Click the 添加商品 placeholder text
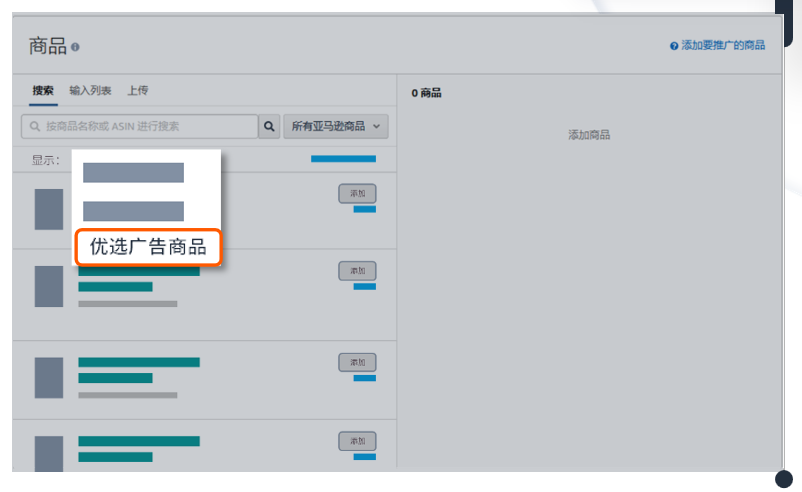The height and width of the screenshot is (492, 802). click(589, 135)
